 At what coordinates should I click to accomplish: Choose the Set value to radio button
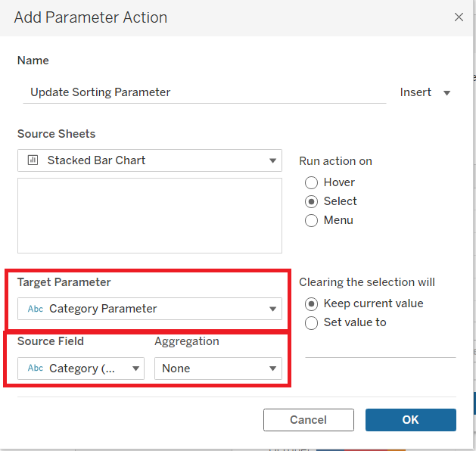click(311, 322)
